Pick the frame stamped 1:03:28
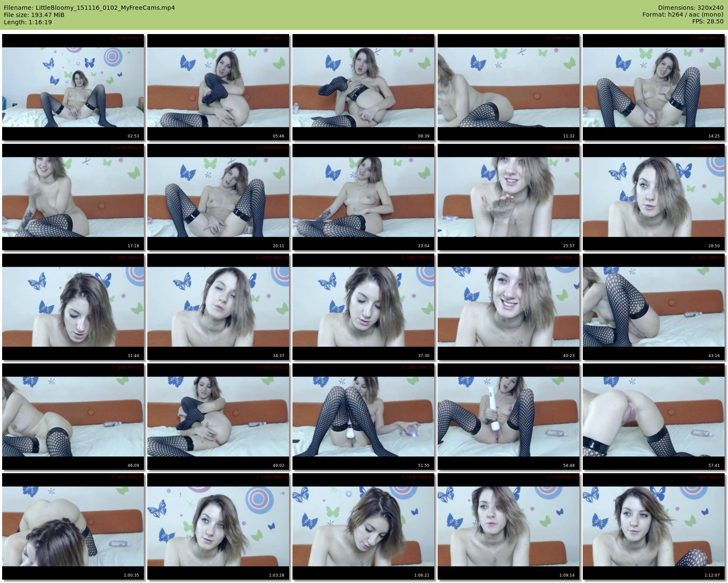 point(218,526)
